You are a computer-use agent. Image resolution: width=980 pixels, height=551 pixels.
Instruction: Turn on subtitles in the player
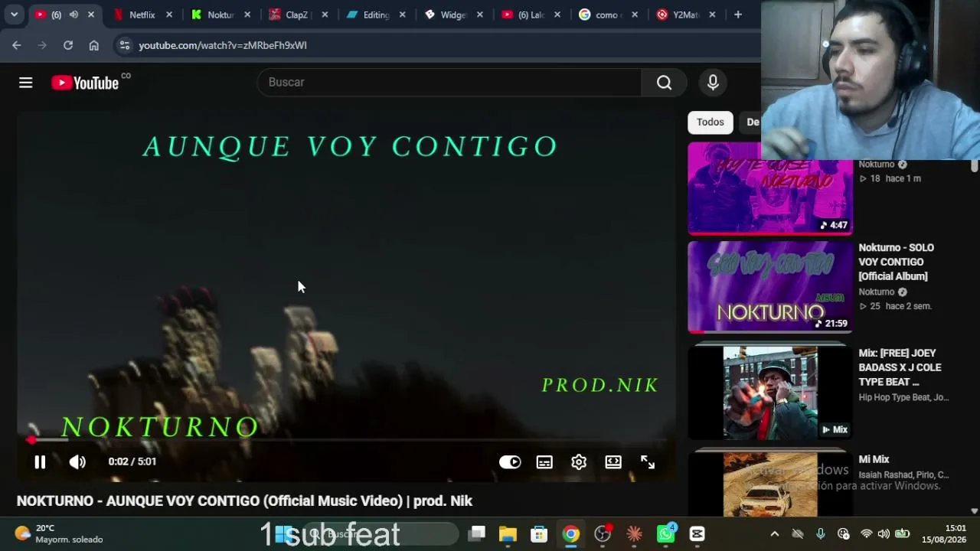click(544, 461)
